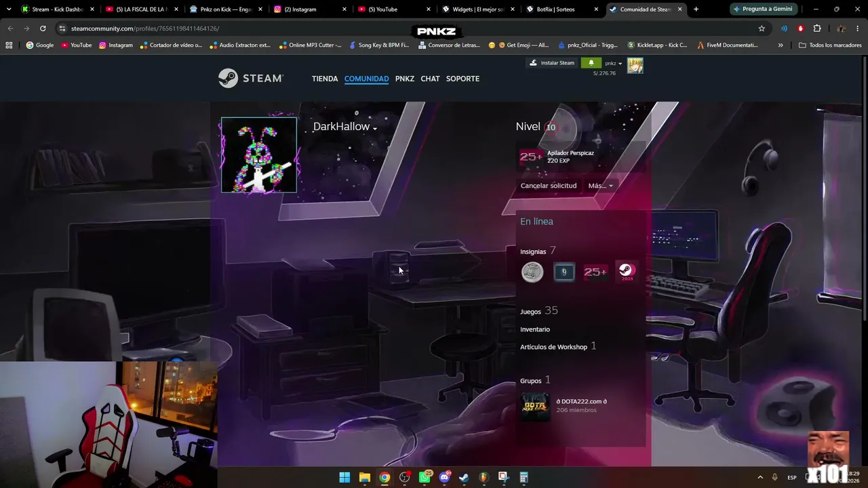The image size is (868, 488).
Task: Open the Steam app in the taskbar
Action: 464,477
